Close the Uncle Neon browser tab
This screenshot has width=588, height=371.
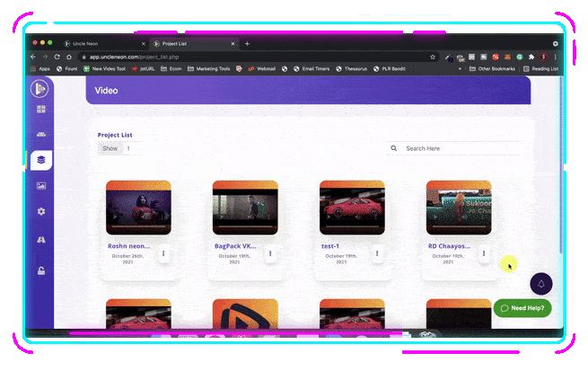pyautogui.click(x=144, y=44)
